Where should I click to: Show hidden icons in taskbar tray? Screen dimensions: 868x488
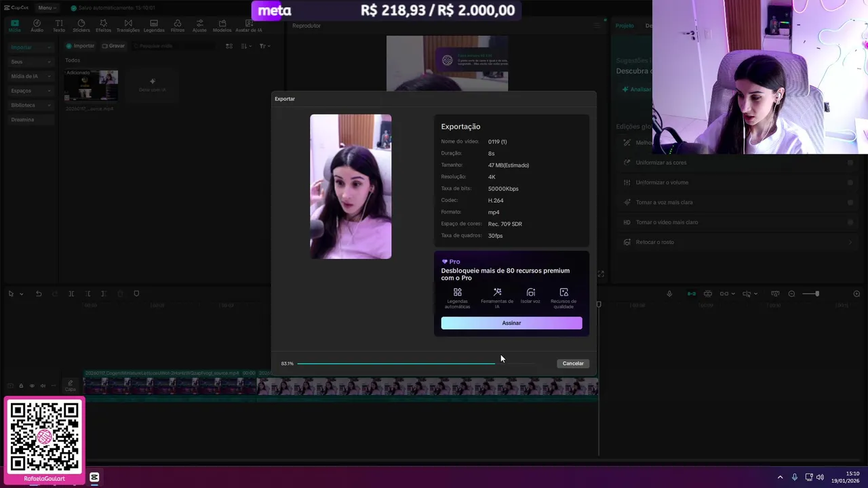click(x=780, y=477)
